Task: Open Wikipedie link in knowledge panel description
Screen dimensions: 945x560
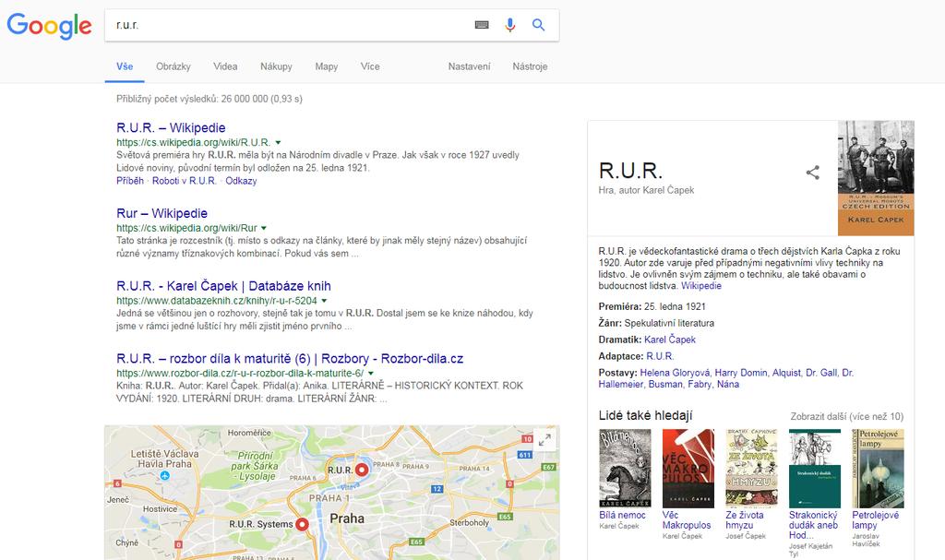Action: click(701, 286)
